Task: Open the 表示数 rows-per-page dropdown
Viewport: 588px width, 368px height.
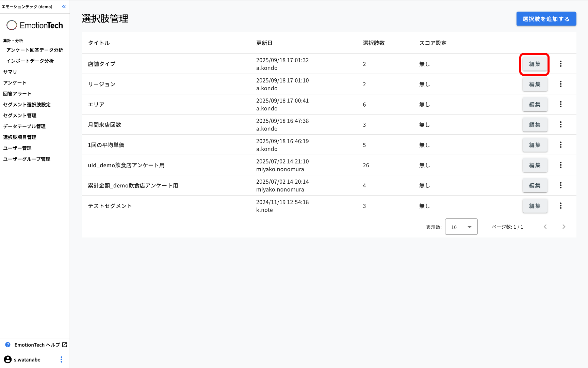Action: (461, 227)
